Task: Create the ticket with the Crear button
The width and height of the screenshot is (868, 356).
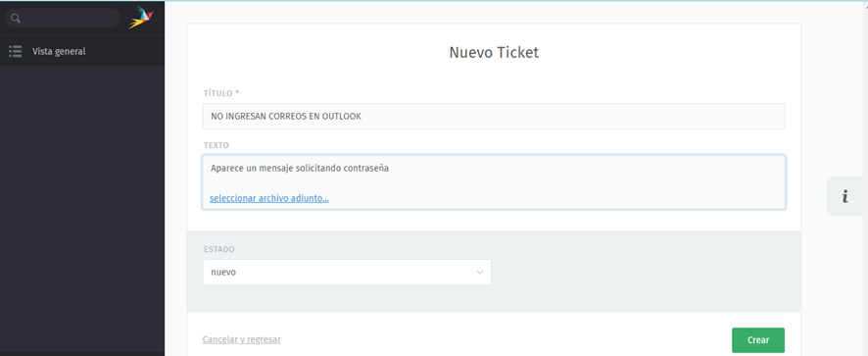Action: tap(758, 340)
